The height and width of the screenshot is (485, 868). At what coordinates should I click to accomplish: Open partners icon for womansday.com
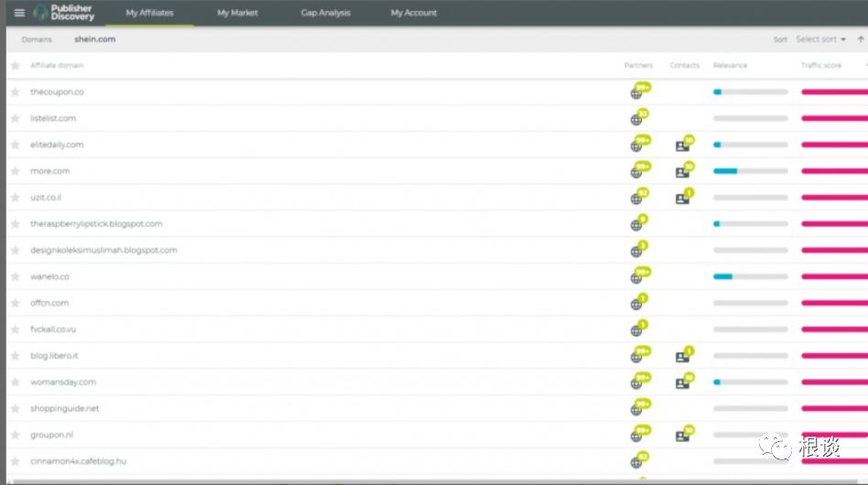pos(640,381)
